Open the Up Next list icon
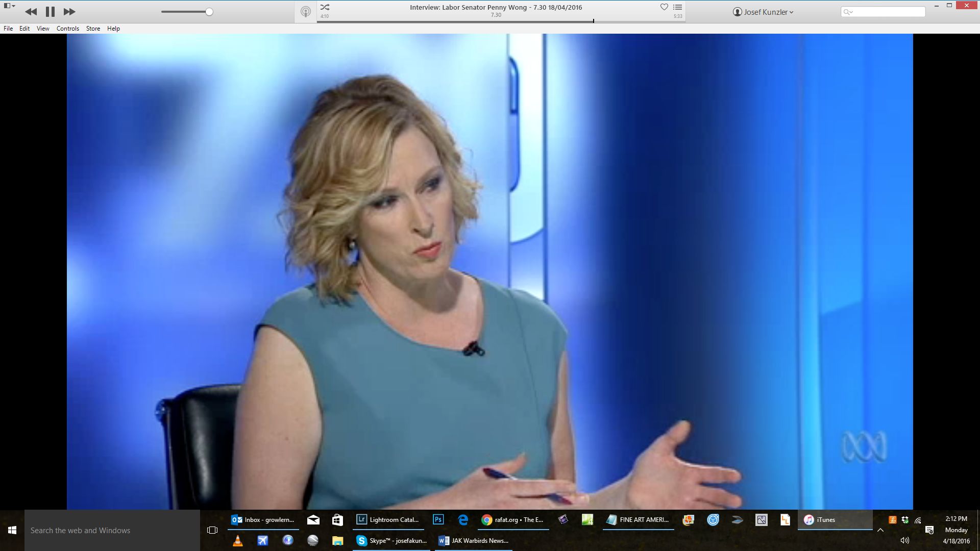 pyautogui.click(x=677, y=7)
